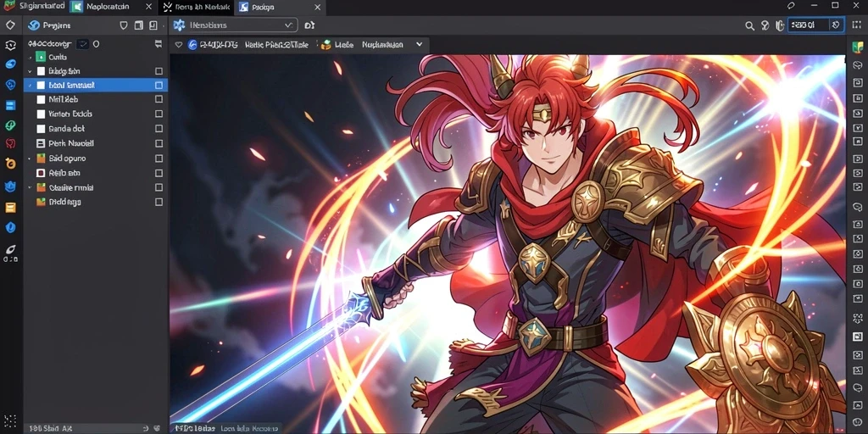Viewport: 868px width, 434px height.
Task: Click the icon right of the Henstians dropdown
Action: point(309,25)
